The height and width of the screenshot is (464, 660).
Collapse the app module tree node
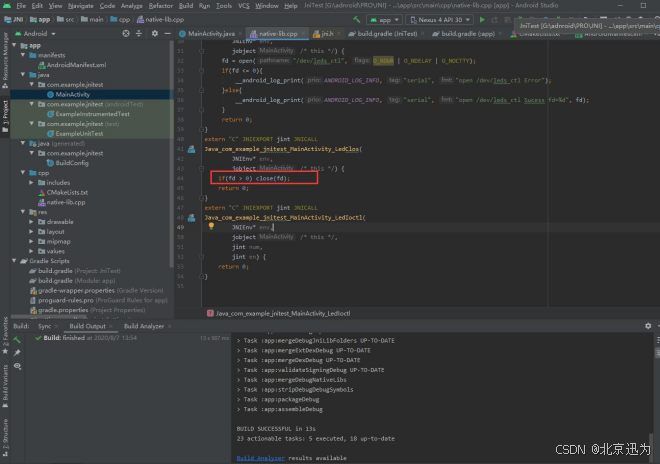point(14,45)
